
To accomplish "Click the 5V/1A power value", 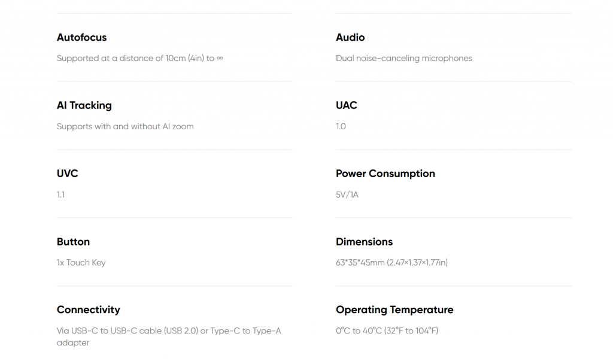I will 347,195.
